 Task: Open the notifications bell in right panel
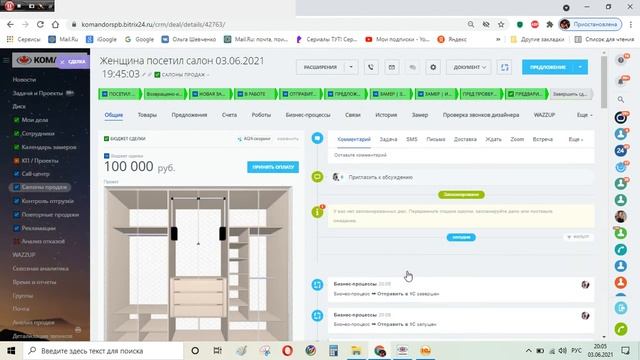[x=621, y=81]
